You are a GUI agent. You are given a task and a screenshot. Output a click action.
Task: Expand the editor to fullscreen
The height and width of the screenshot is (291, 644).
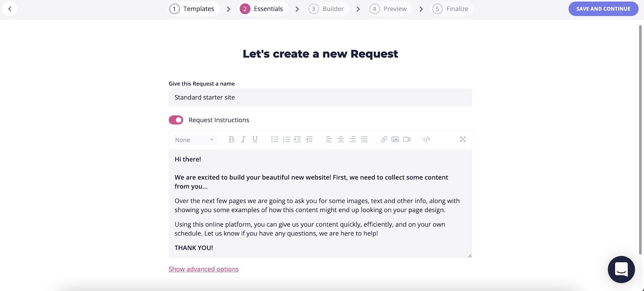click(463, 139)
